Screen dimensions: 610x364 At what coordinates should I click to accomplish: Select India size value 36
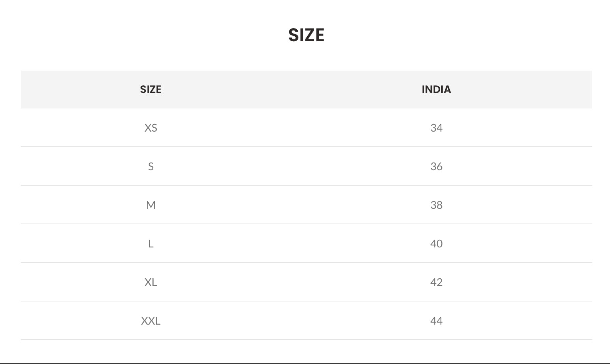pos(436,166)
